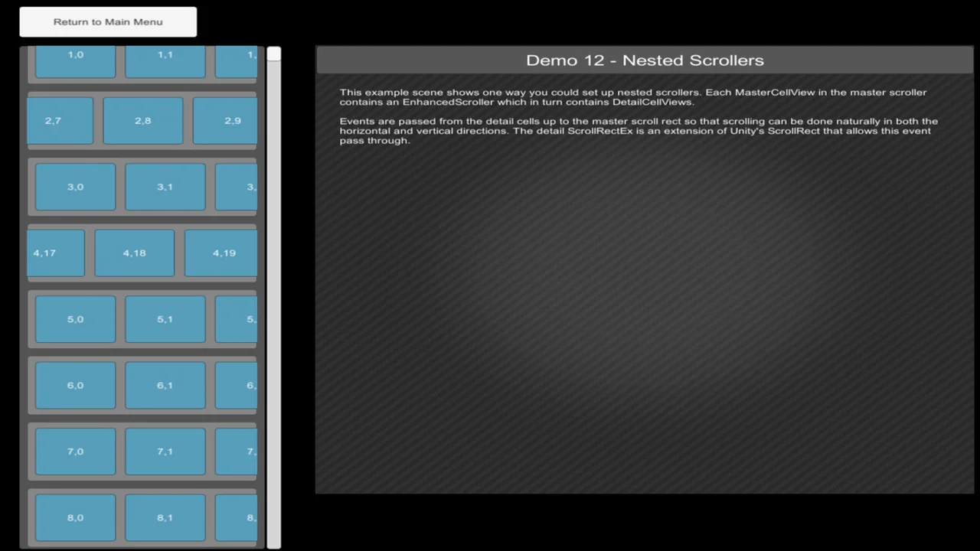Screen dimensions: 980x551
Task: Click detail cell labeled 2,7
Action: click(59, 121)
